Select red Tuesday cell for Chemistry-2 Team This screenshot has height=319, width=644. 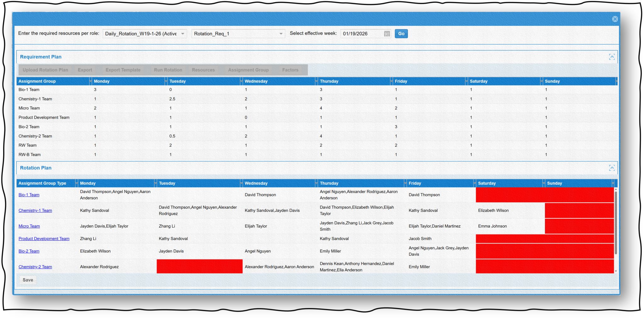(199, 266)
